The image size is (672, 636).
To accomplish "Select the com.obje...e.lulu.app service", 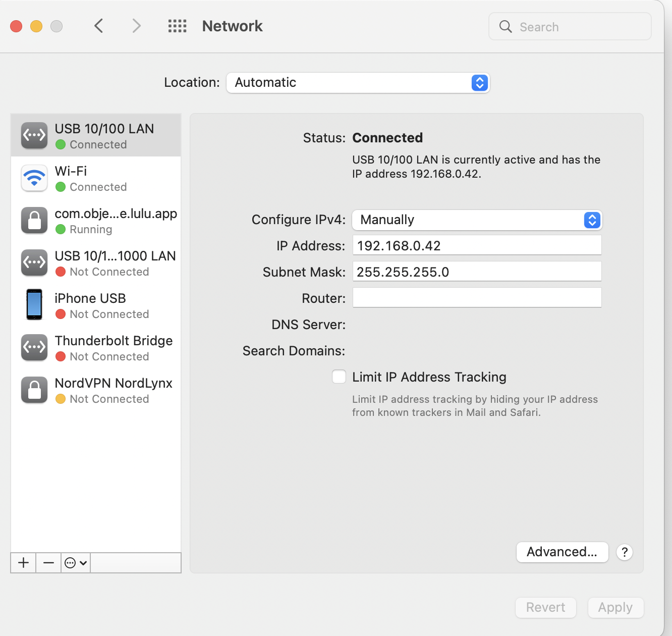I will 34,221.
